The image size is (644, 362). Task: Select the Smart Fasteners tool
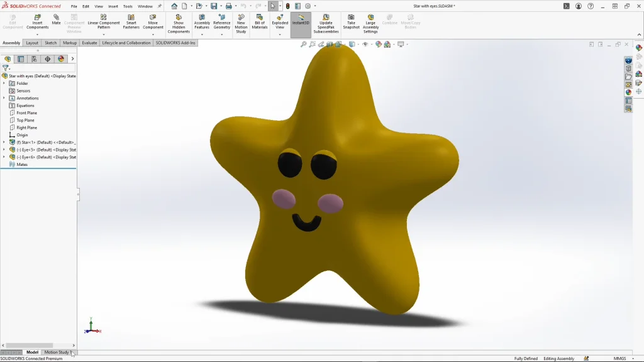coord(131,21)
